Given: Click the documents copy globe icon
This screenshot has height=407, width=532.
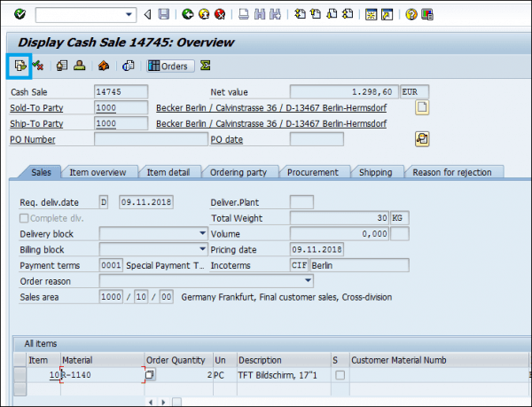Looking at the screenshot, I should pos(129,66).
